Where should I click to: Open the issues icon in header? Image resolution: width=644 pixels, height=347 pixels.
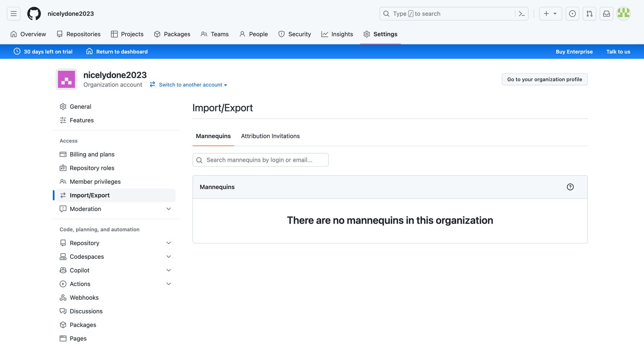coord(572,14)
